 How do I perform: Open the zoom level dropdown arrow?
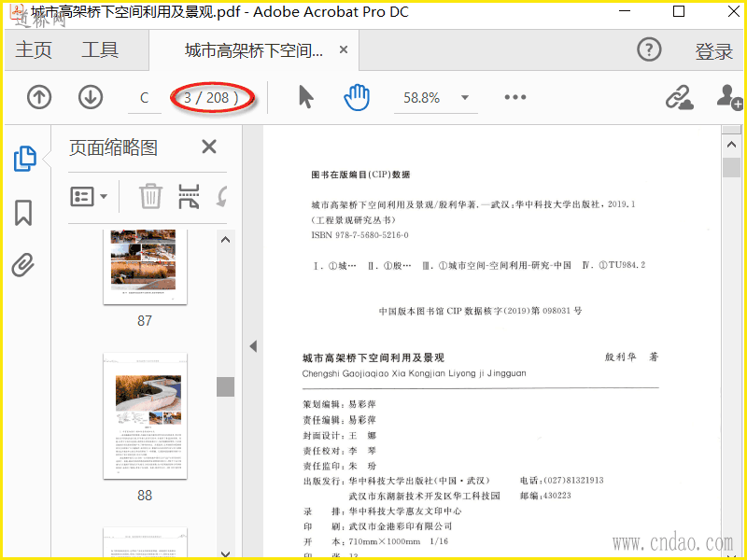click(x=465, y=98)
